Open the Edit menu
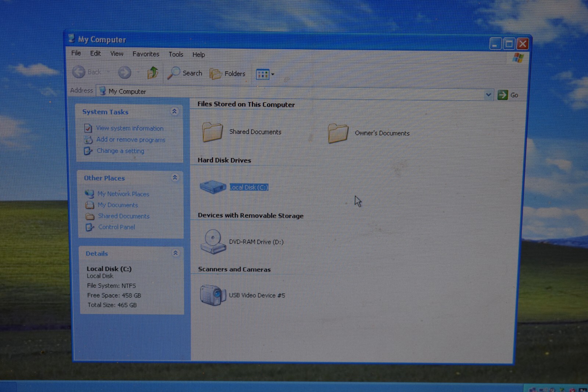This screenshot has height=392, width=588. coord(96,53)
